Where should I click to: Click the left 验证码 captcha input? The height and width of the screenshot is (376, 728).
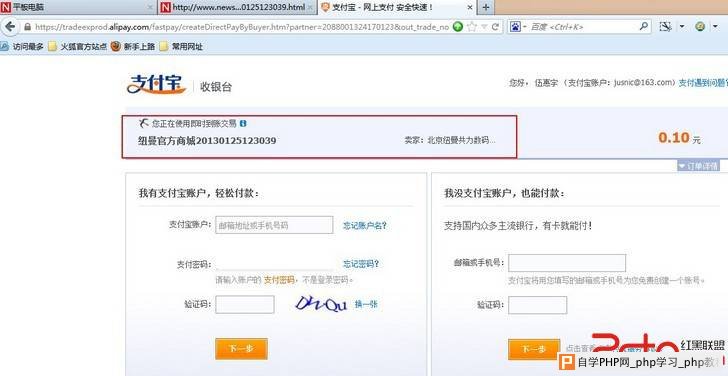[x=245, y=305]
